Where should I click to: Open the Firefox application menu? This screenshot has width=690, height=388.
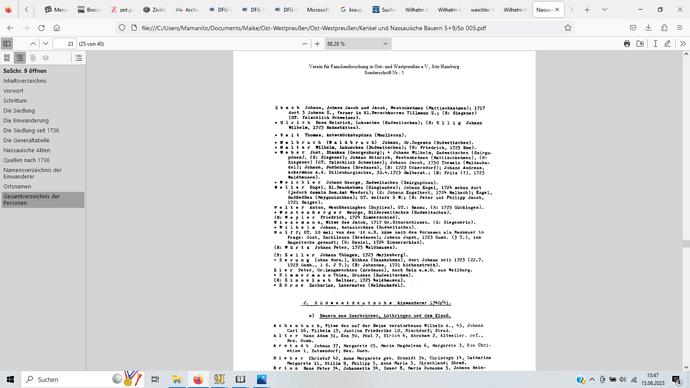pos(679,28)
